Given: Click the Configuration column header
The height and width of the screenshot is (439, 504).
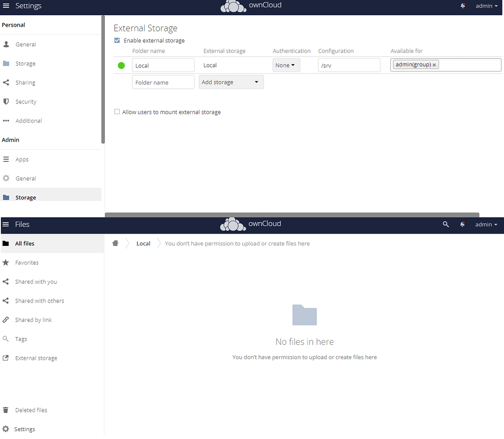Looking at the screenshot, I should (336, 51).
